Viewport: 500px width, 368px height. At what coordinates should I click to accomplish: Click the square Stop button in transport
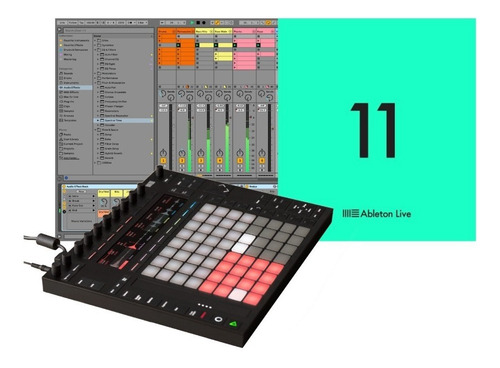pyautogui.click(x=198, y=23)
